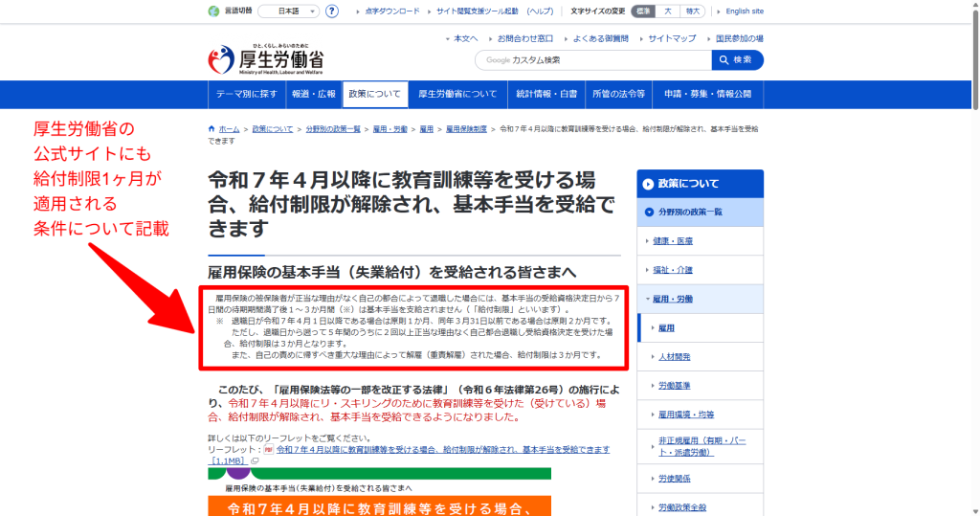This screenshot has width=980, height=516.
Task: Click the home icon in breadcrumb
Action: (212, 129)
